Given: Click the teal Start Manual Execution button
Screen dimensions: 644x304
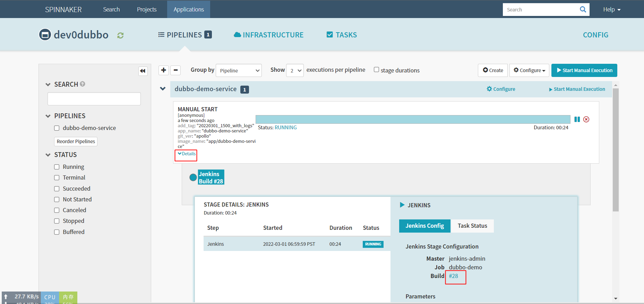Looking at the screenshot, I should coord(584,70).
